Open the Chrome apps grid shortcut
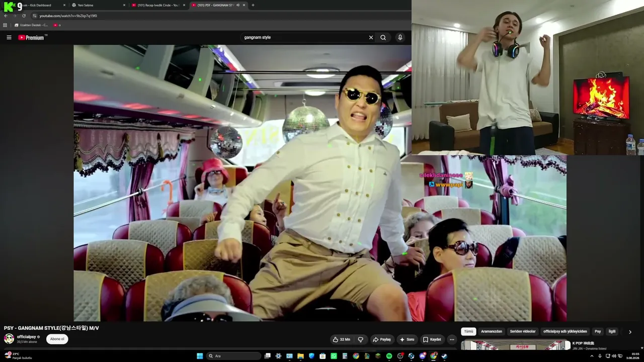 (x=6, y=25)
